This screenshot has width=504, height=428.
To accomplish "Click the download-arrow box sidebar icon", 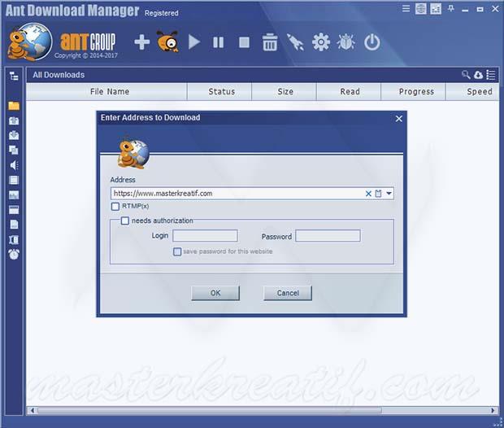I will (14, 135).
